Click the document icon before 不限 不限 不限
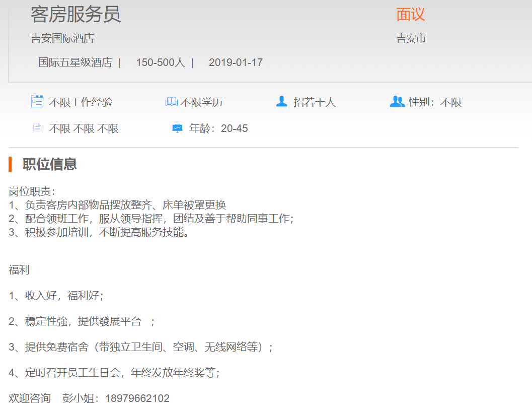 (37, 128)
